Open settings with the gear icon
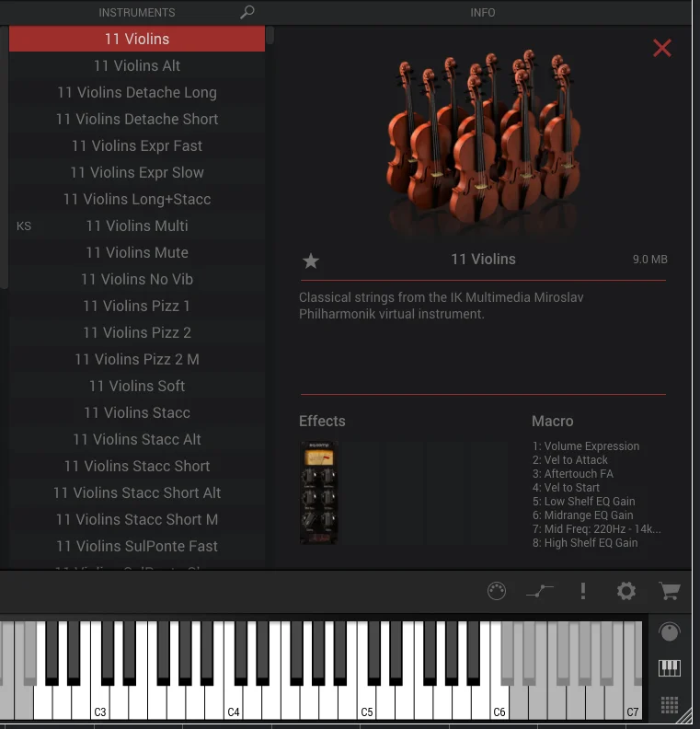700x729 pixels. click(626, 591)
